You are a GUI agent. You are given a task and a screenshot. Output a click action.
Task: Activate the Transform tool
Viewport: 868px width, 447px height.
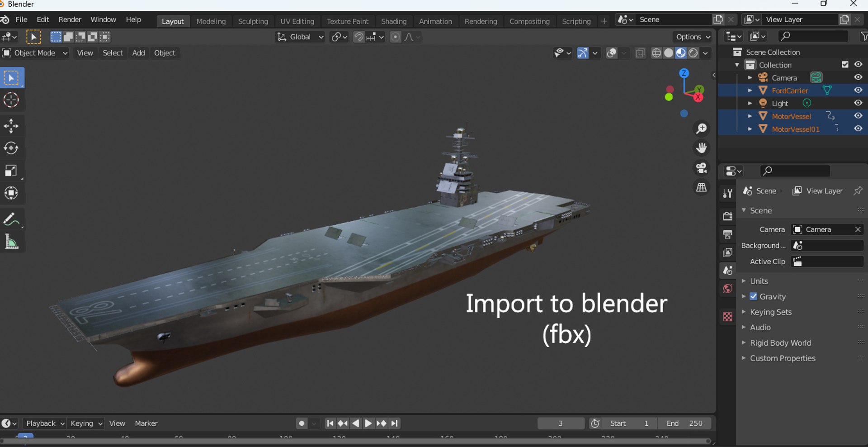[11, 193]
